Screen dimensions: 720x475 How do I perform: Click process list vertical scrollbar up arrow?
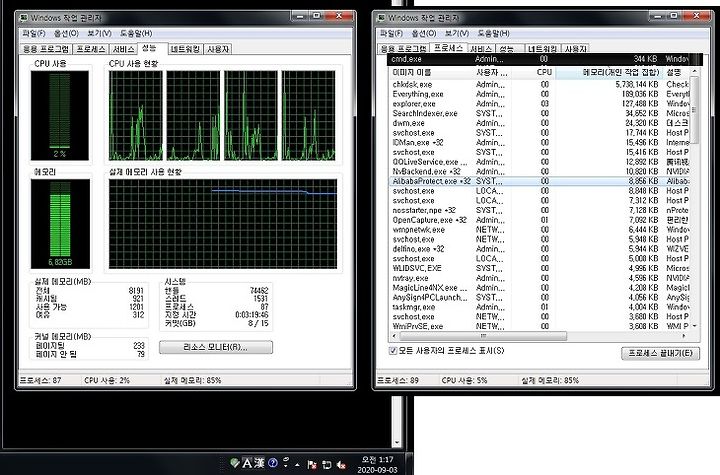click(x=694, y=72)
